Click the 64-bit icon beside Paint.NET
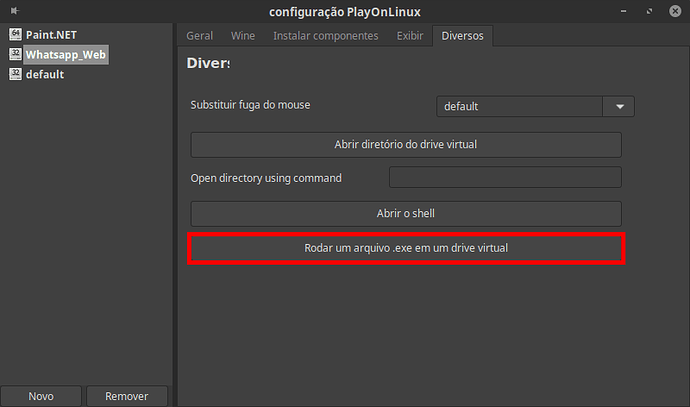 tap(15, 34)
